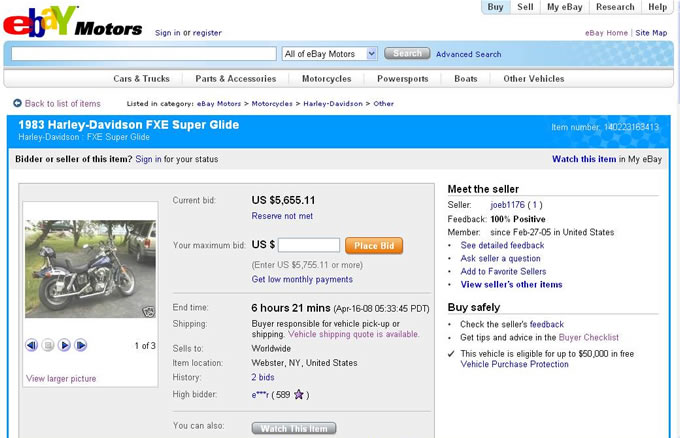Focus the main search text box
This screenshot has height=438, width=680.
pyautogui.click(x=143, y=54)
